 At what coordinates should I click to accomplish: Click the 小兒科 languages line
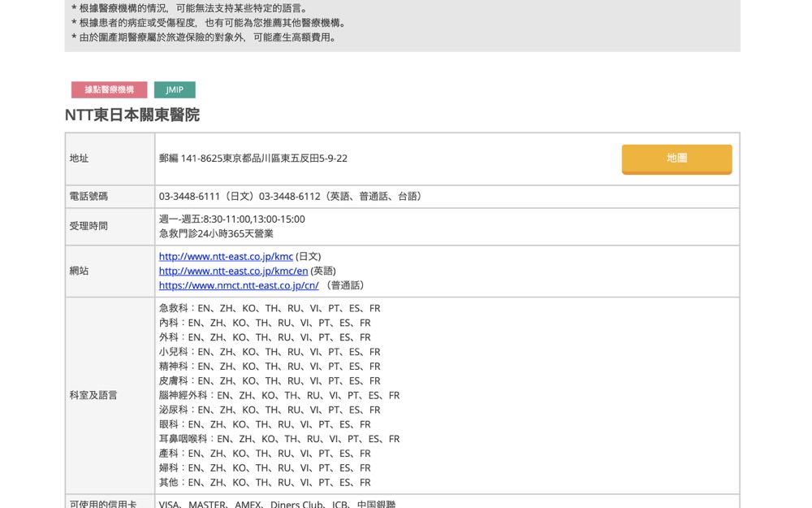coord(270,352)
